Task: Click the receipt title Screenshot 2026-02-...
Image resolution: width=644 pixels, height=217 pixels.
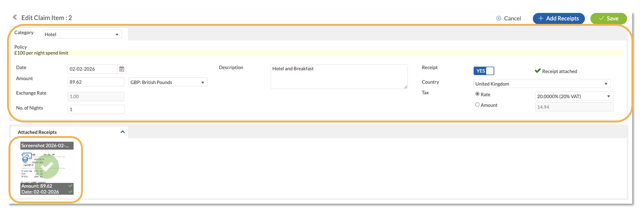Action: [45, 146]
